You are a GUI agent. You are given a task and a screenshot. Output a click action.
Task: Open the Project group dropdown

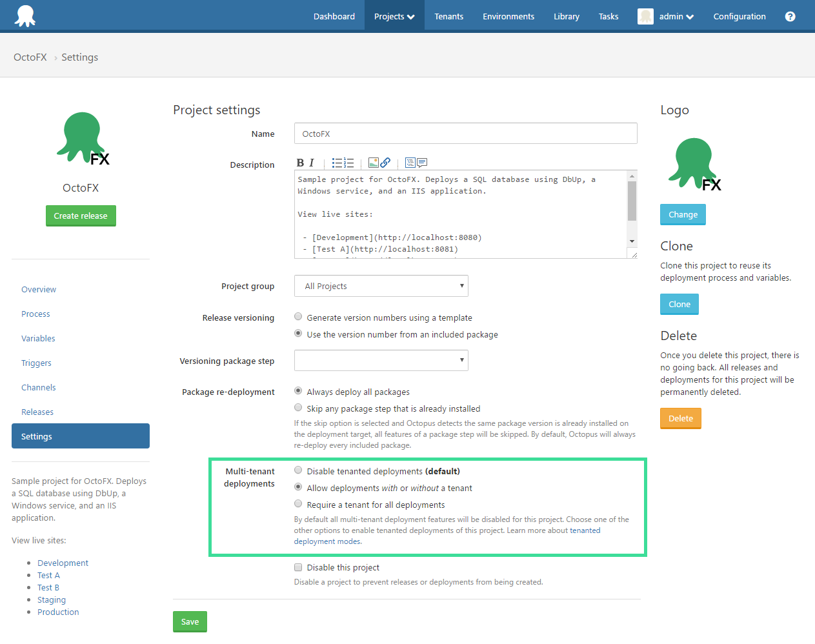point(381,286)
